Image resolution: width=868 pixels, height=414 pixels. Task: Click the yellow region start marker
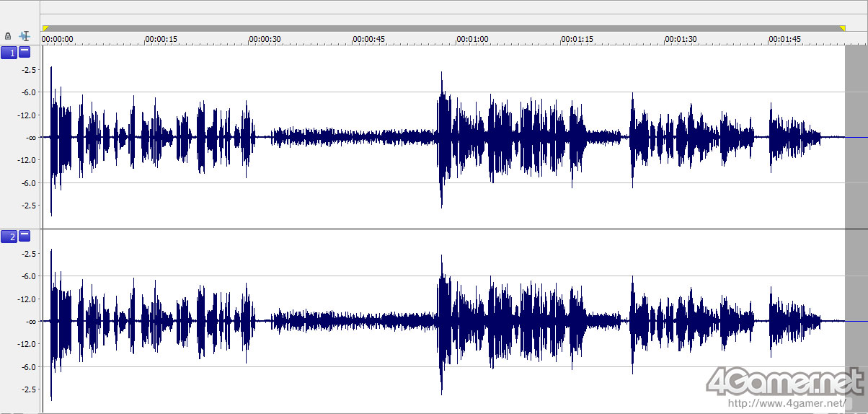point(45,28)
